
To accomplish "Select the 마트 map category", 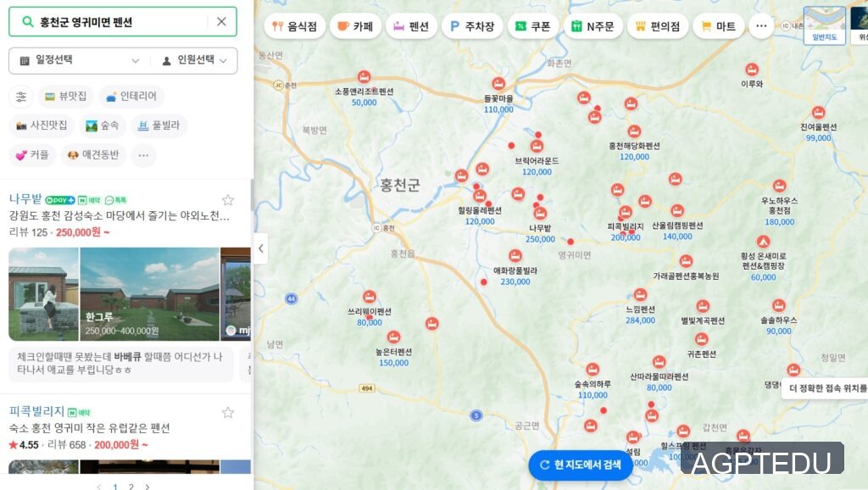I will pos(719,26).
